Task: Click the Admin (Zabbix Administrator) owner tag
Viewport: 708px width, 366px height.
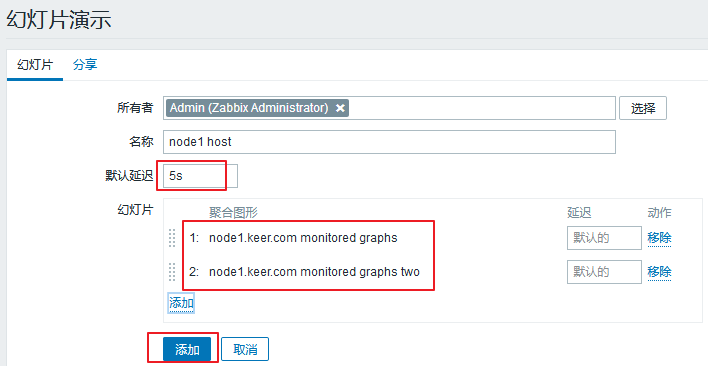Action: (249, 108)
